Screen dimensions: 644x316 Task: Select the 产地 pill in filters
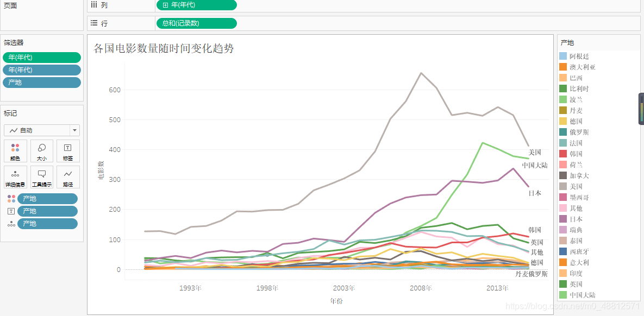point(42,83)
